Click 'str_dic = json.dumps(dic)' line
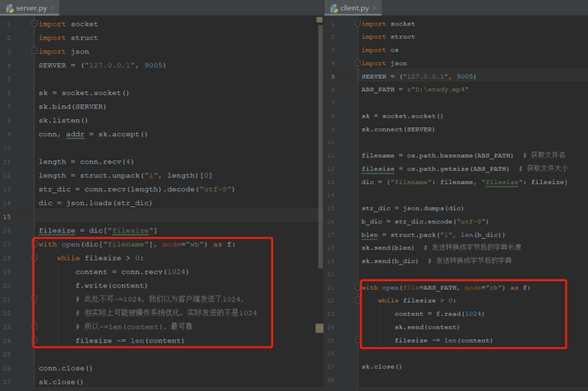Image resolution: width=588 pixels, height=391 pixels. [x=413, y=209]
